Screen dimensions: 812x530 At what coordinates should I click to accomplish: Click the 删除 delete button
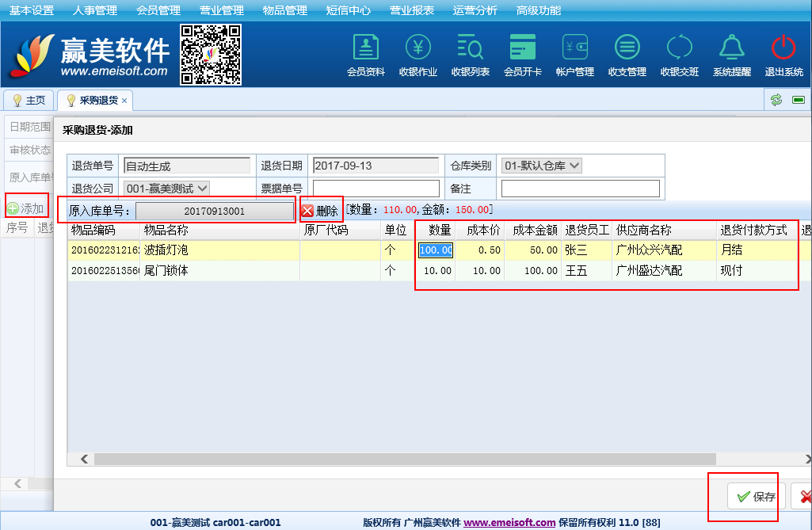pos(319,211)
